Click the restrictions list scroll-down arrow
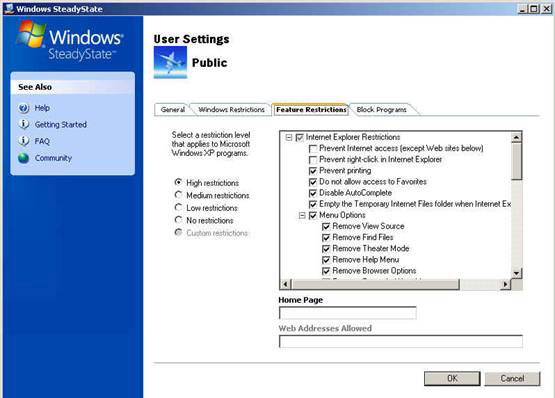 coord(516,273)
